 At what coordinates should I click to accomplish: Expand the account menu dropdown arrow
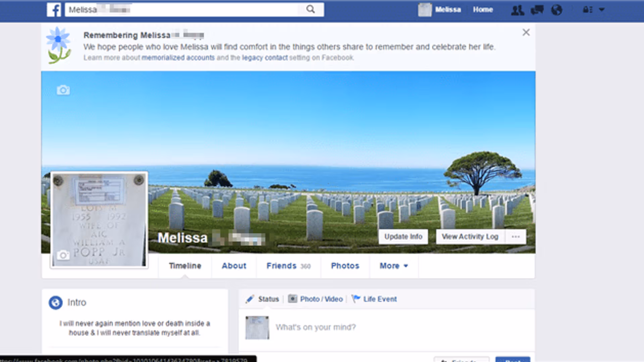pos(602,10)
